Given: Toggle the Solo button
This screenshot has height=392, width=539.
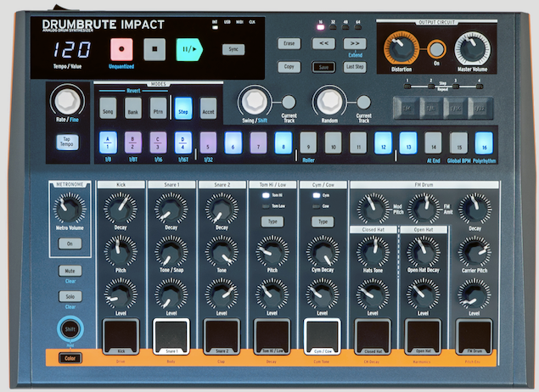Looking at the screenshot, I should [70, 296].
